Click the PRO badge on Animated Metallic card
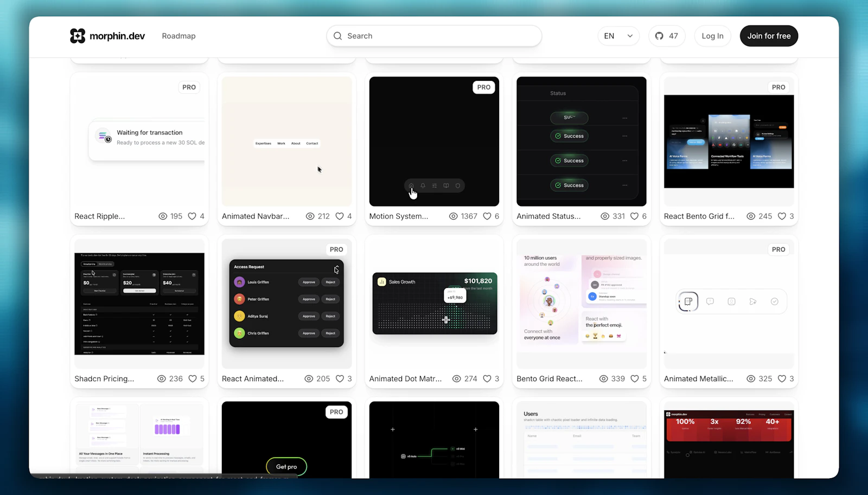The width and height of the screenshot is (868, 495). pyautogui.click(x=778, y=249)
